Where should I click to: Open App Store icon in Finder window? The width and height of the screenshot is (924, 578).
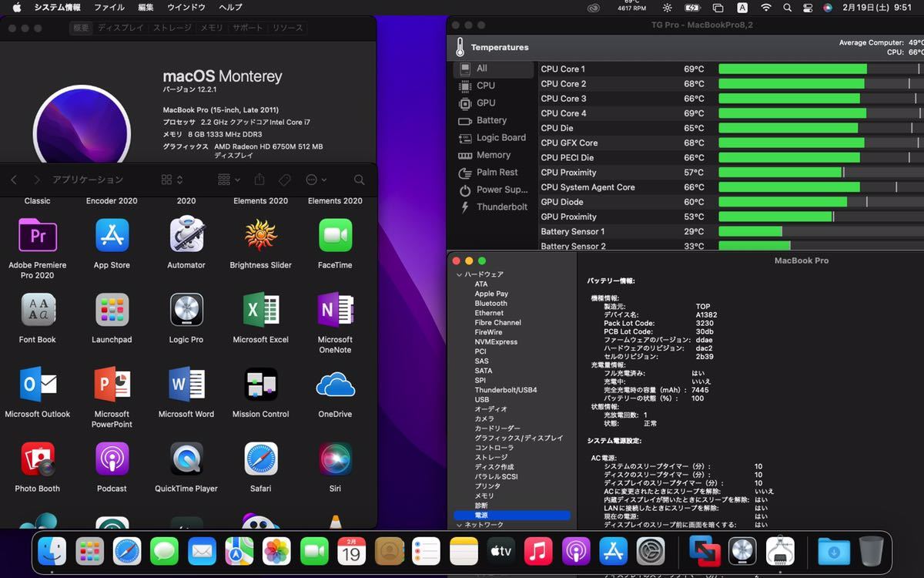tap(112, 235)
